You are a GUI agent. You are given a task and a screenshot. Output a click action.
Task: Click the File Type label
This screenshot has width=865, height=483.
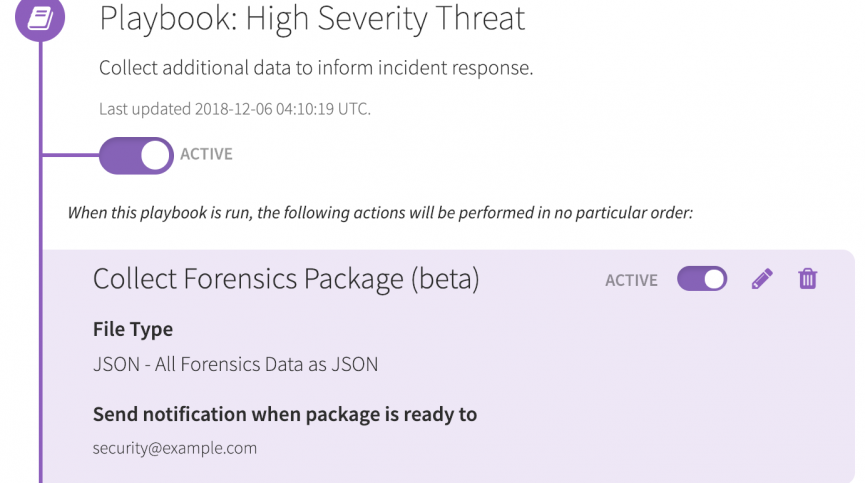pos(133,329)
